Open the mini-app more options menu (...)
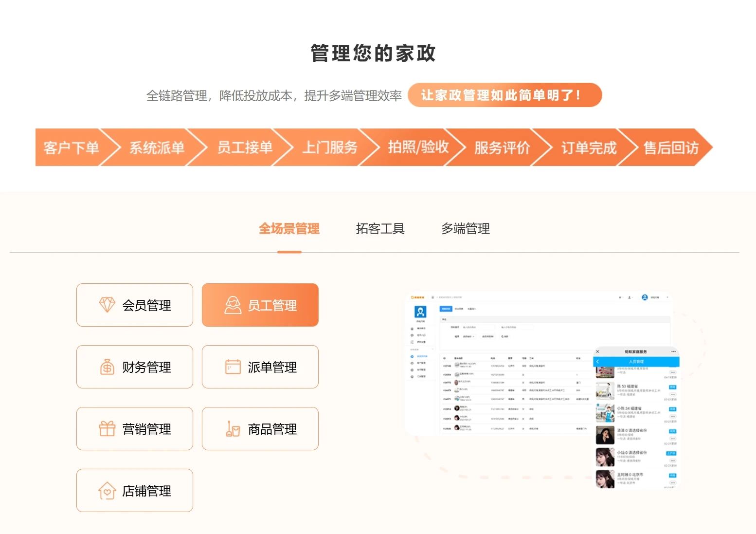 (673, 351)
